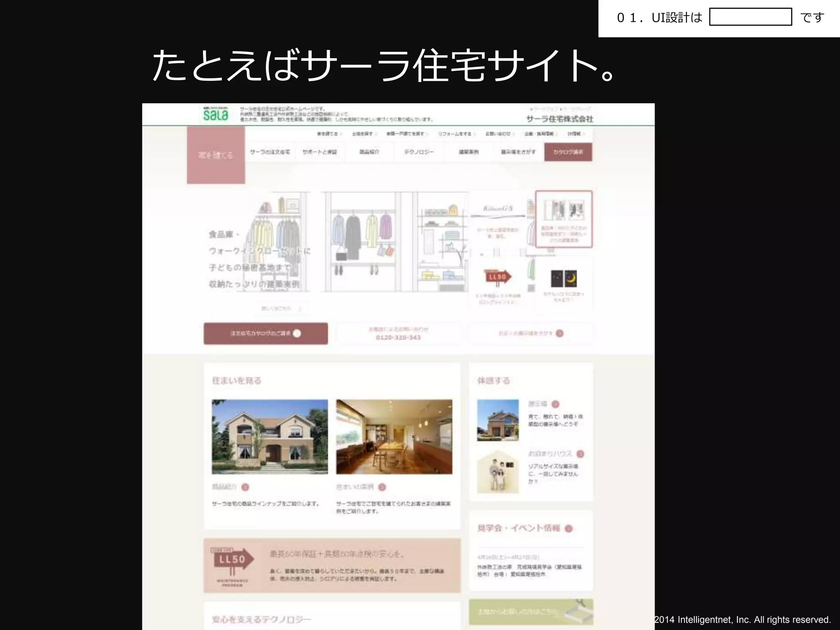Select サポートと保証 nav tab
This screenshot has width=840, height=630.
pos(320,152)
